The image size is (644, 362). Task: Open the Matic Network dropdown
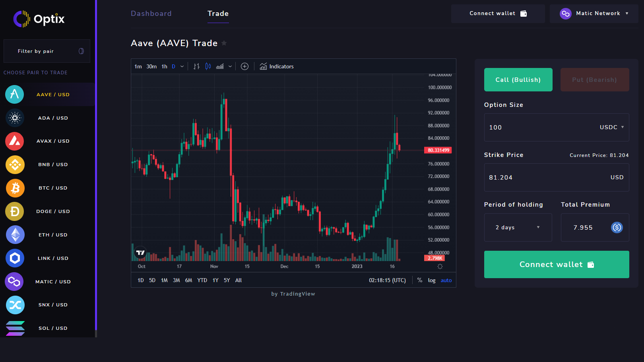594,13
